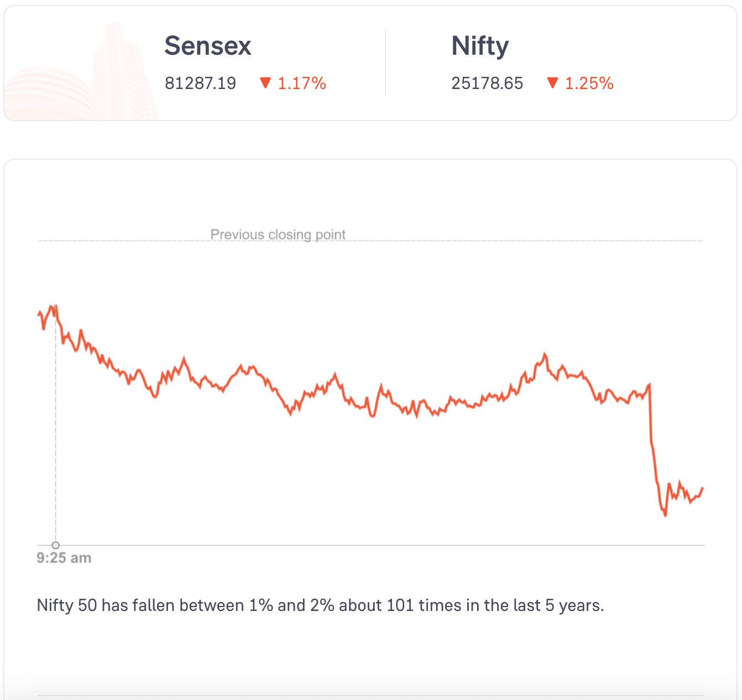742x700 pixels.
Task: Click the Sensex red down-arrow icon
Action: (265, 83)
